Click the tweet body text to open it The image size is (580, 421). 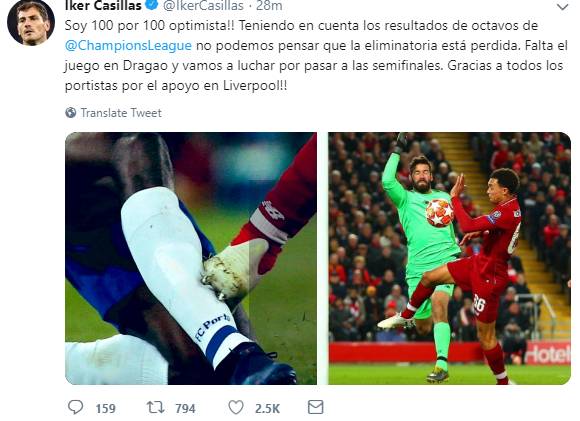[316, 55]
